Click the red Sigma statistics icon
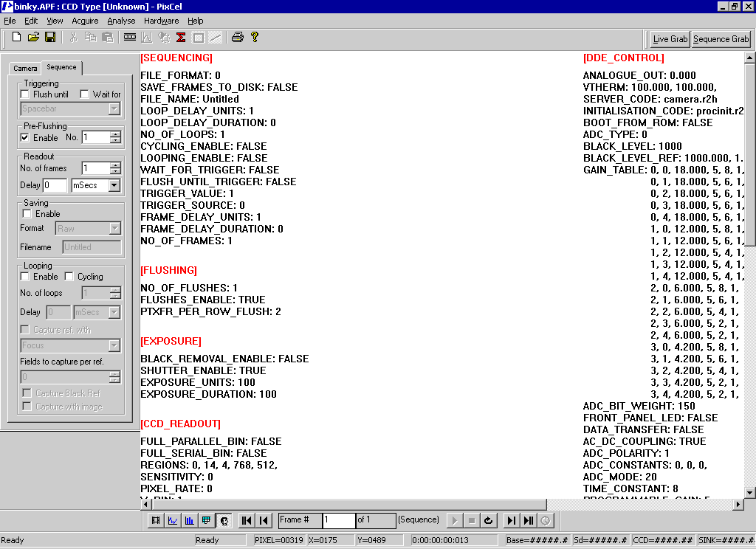The height and width of the screenshot is (549, 756). tap(180, 37)
